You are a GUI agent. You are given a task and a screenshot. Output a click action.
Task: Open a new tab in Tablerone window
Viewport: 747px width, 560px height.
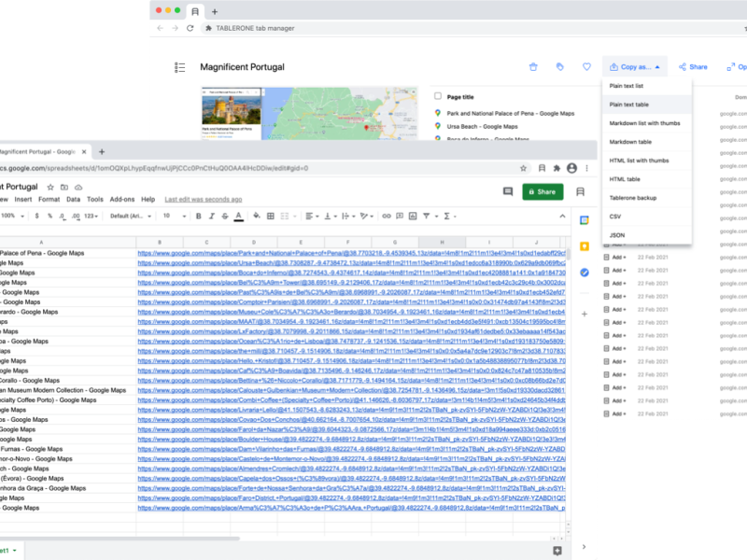215,11
